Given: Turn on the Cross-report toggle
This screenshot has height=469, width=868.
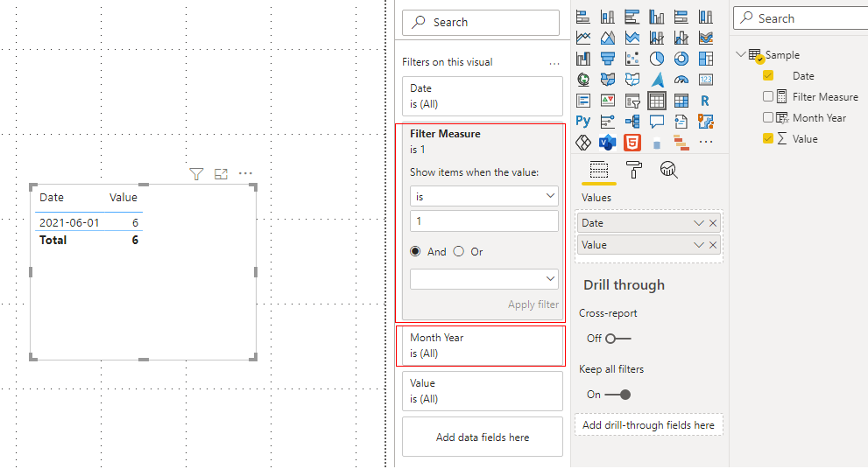Looking at the screenshot, I should click(617, 339).
